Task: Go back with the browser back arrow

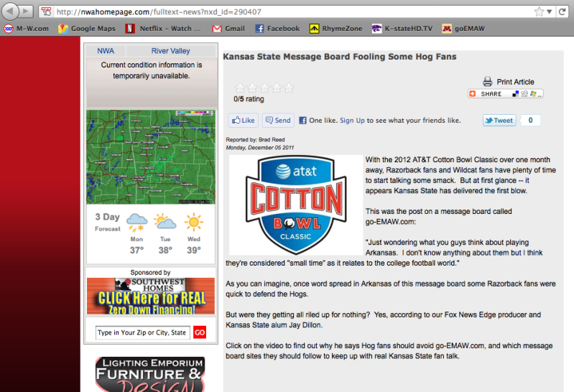Action: (x=10, y=11)
